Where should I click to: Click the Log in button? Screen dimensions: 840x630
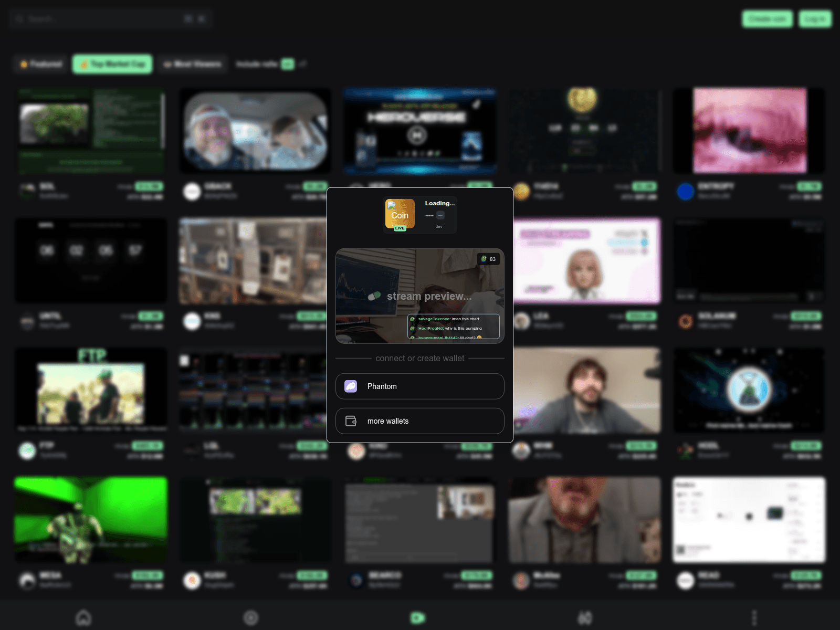[x=814, y=18]
